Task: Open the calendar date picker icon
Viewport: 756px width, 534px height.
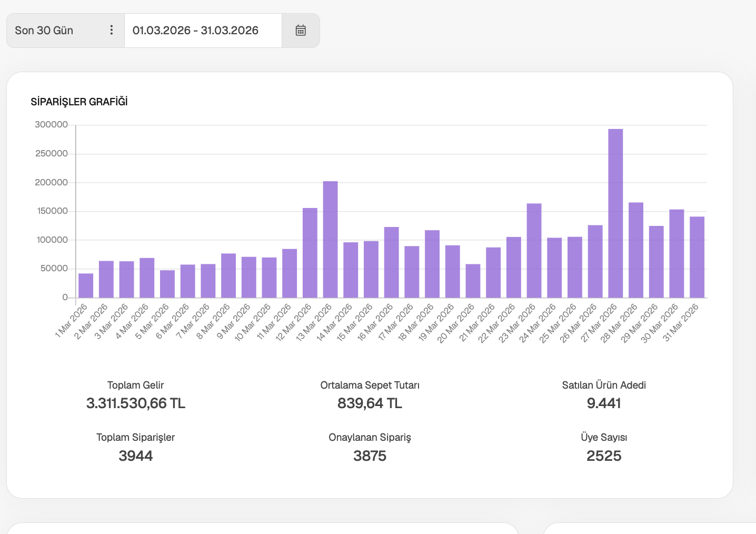Action: point(301,31)
